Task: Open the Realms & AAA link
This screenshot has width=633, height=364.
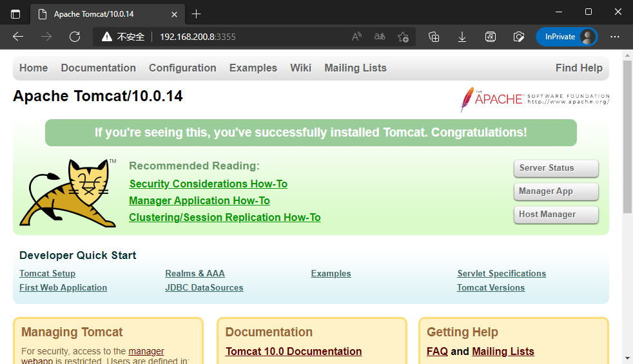Action: [195, 274]
